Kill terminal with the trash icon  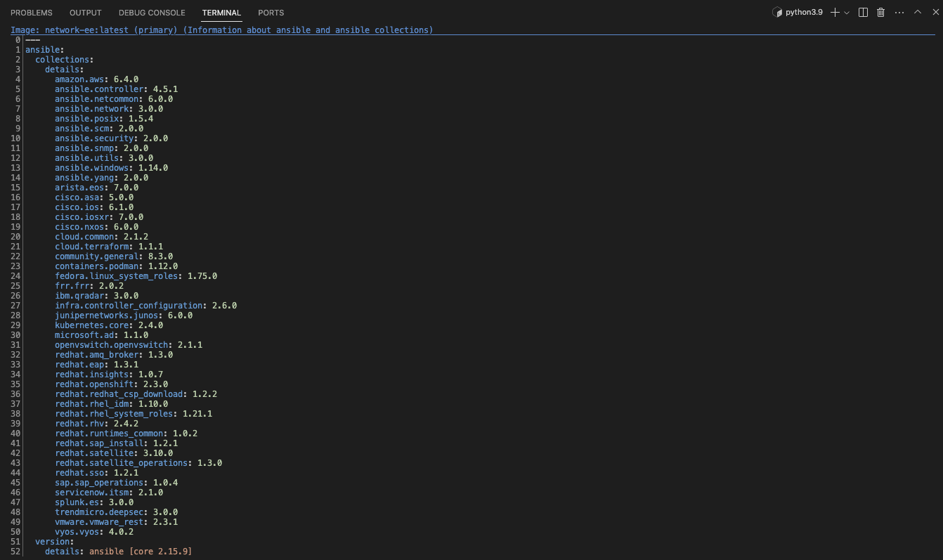(x=880, y=13)
